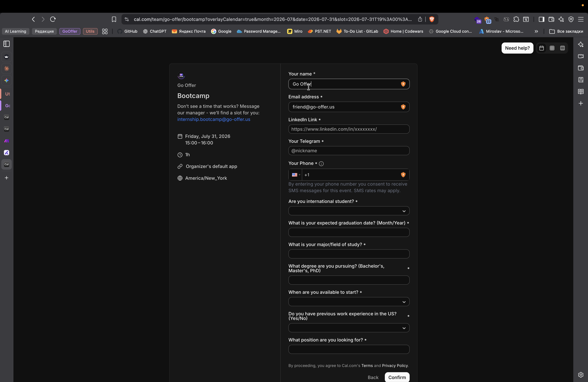Expand the available to start dropdown
Image resolution: width=588 pixels, height=382 pixels.
click(349, 302)
